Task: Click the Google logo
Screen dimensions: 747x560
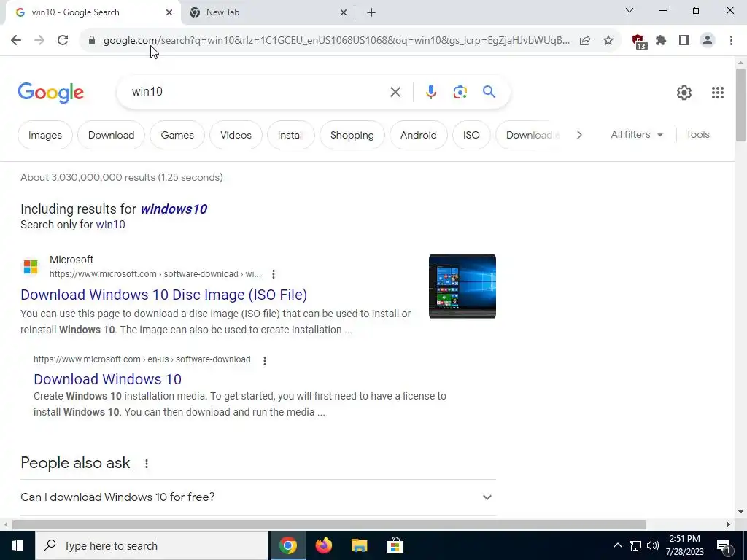Action: pos(50,93)
